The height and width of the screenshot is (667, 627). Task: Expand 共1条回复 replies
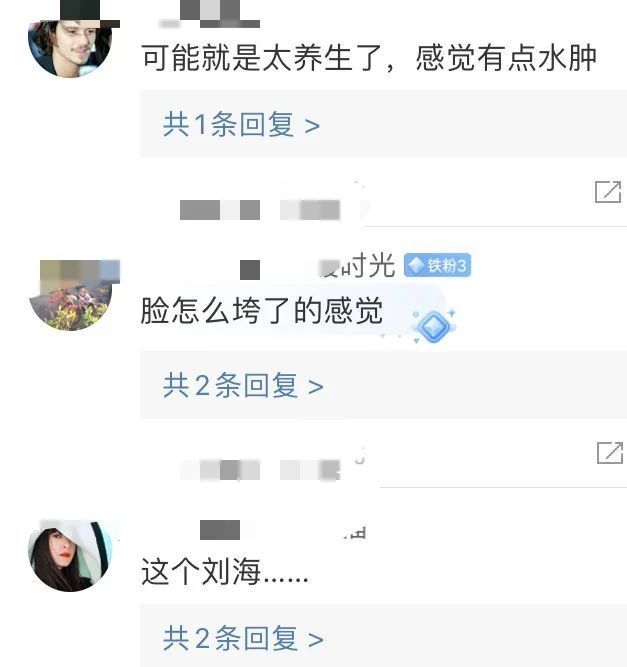tap(241, 125)
